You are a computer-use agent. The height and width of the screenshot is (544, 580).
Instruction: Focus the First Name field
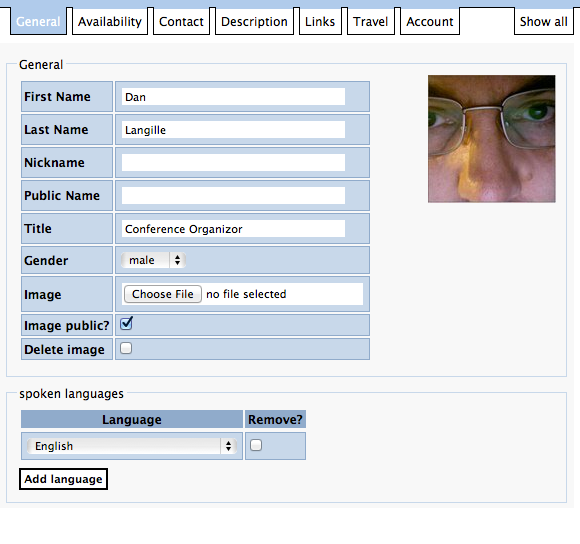tap(233, 97)
